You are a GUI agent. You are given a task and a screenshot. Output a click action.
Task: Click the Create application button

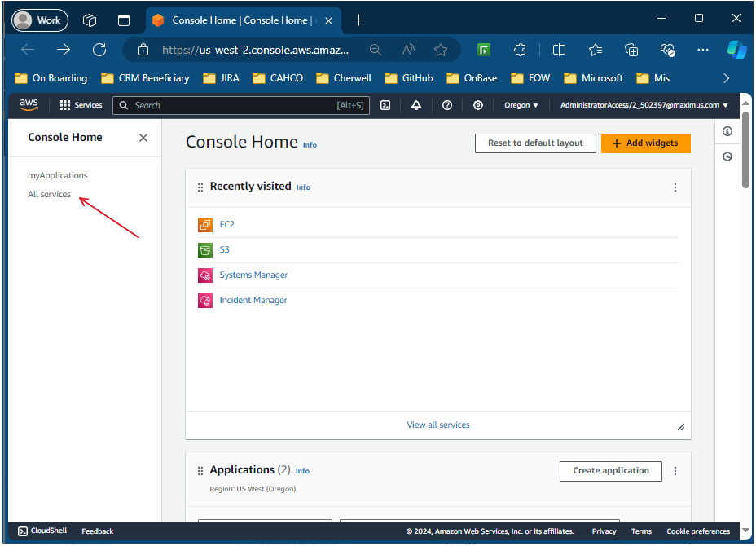tap(611, 471)
